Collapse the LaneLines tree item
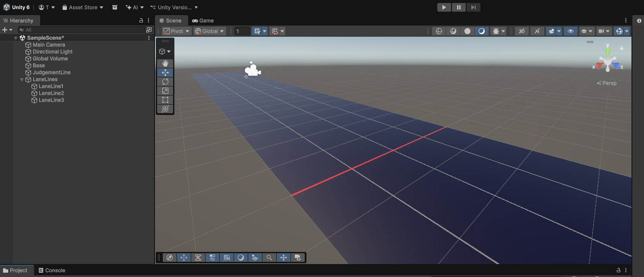 coord(22,80)
